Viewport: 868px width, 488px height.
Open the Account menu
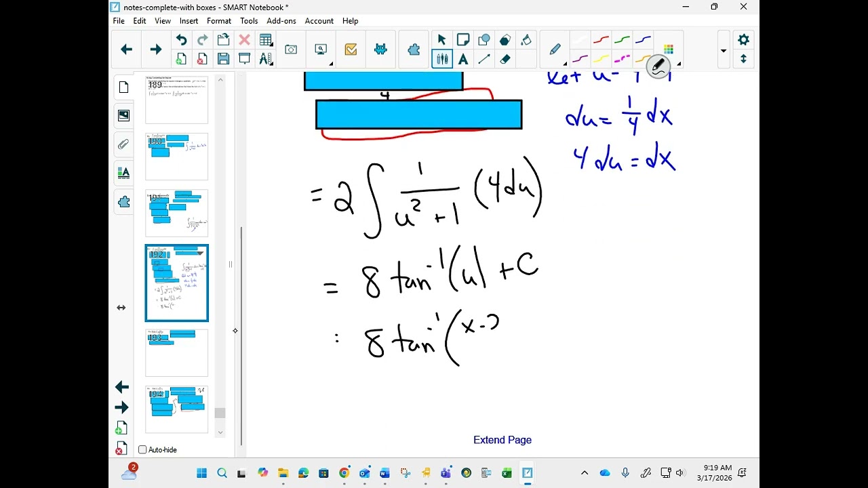pos(319,21)
